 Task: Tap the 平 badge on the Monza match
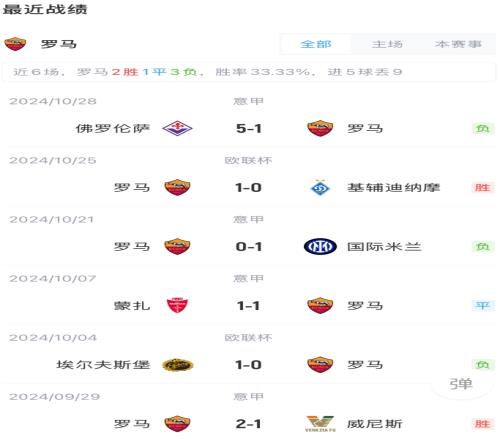(x=483, y=306)
